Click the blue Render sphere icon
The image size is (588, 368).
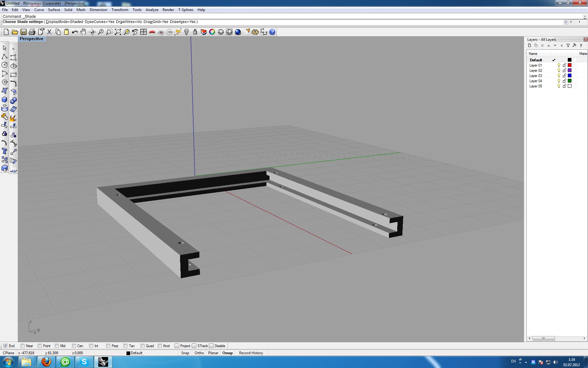238,32
